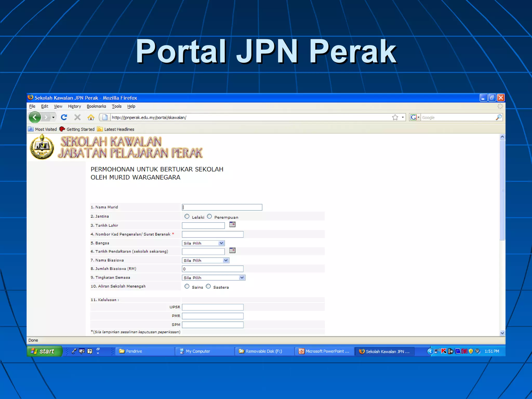The height and width of the screenshot is (399, 532).
Task: Click the page scroll up arrow
Action: click(x=502, y=137)
